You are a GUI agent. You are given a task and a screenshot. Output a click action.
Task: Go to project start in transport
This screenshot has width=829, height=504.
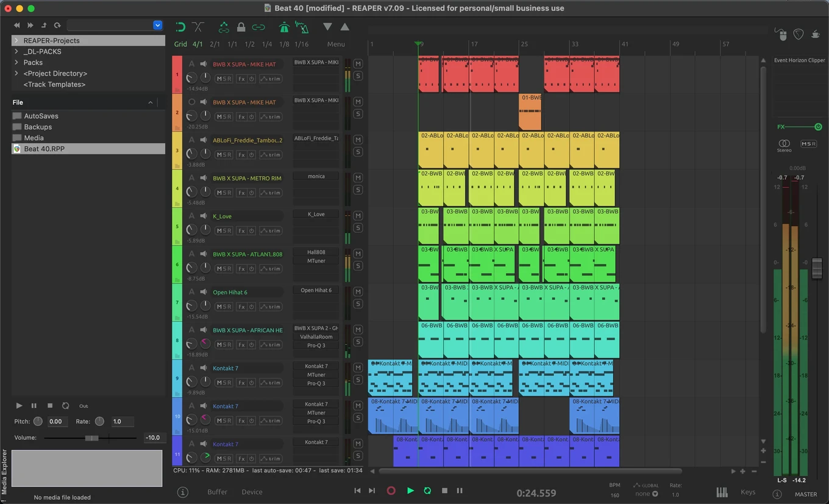point(357,491)
